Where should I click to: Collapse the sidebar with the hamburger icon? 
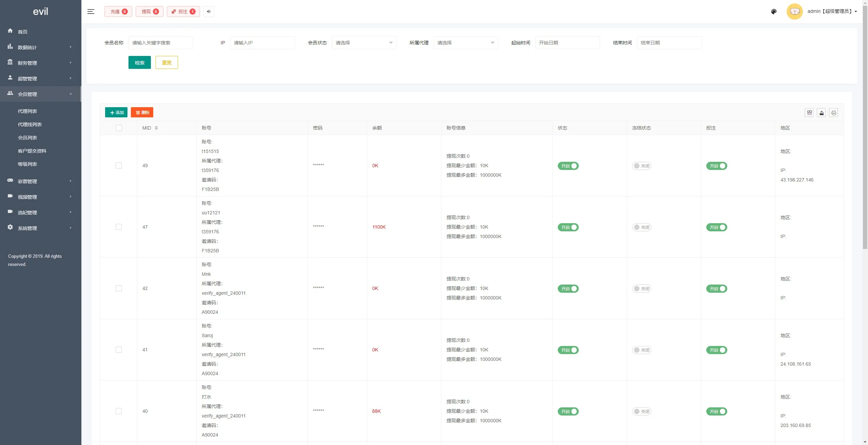click(x=91, y=12)
